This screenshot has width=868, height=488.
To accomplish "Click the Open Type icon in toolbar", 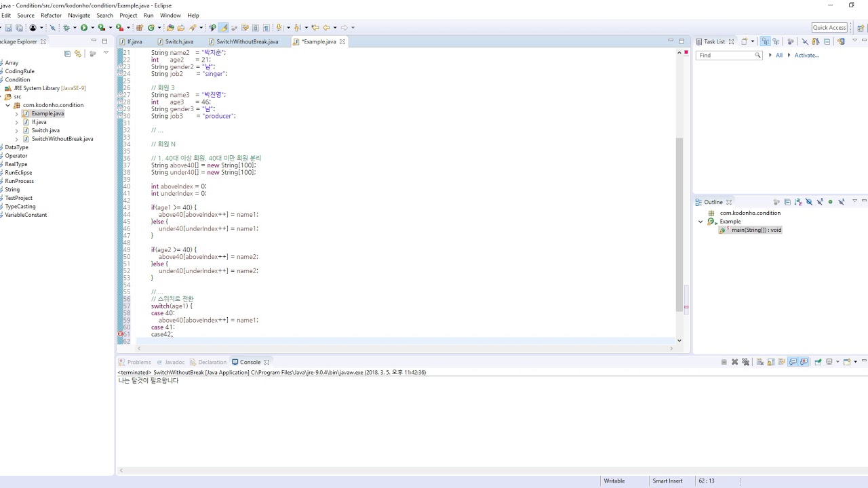I will pyautogui.click(x=170, y=28).
